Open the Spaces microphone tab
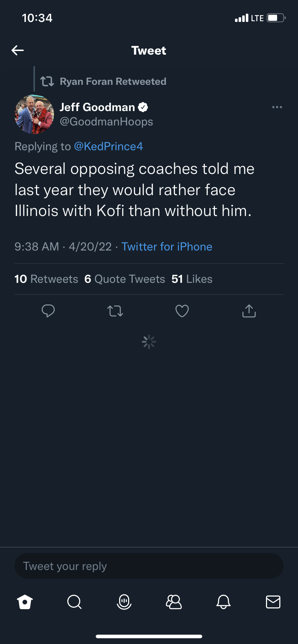Screen dimensions: 298x644 click(x=124, y=602)
